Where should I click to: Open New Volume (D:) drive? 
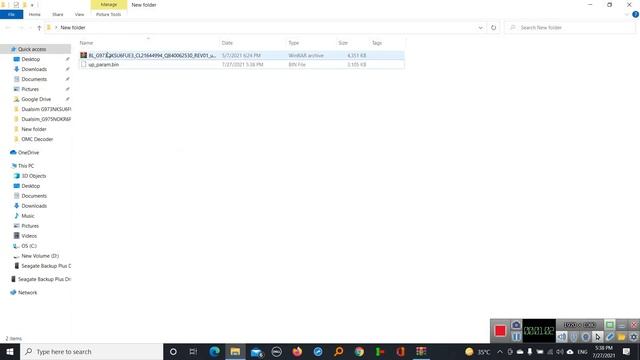tap(40, 256)
